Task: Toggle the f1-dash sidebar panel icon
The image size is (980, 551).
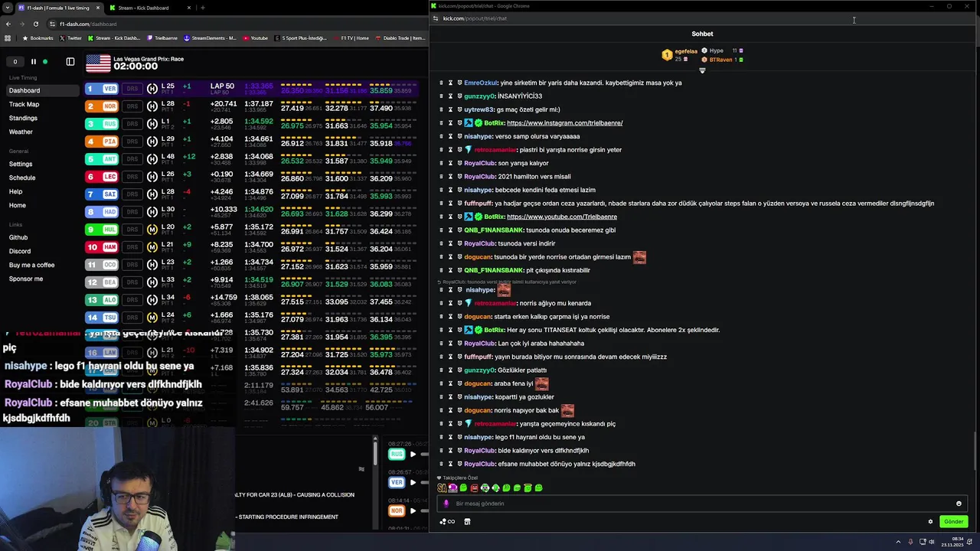Action: [x=70, y=62]
